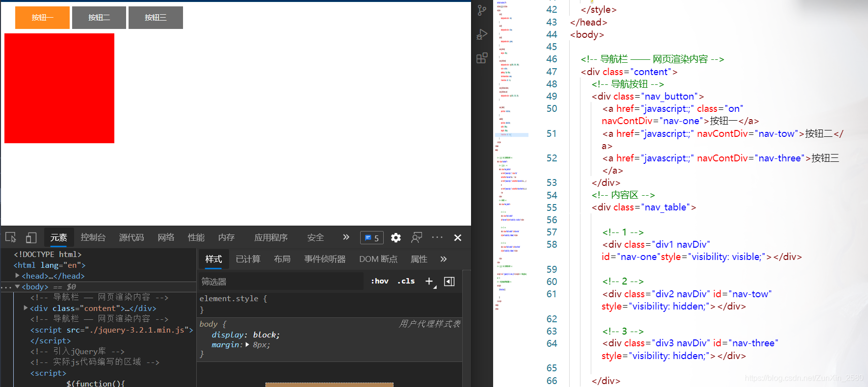Toggle device emulation icon in DevTools

pyautogui.click(x=31, y=237)
